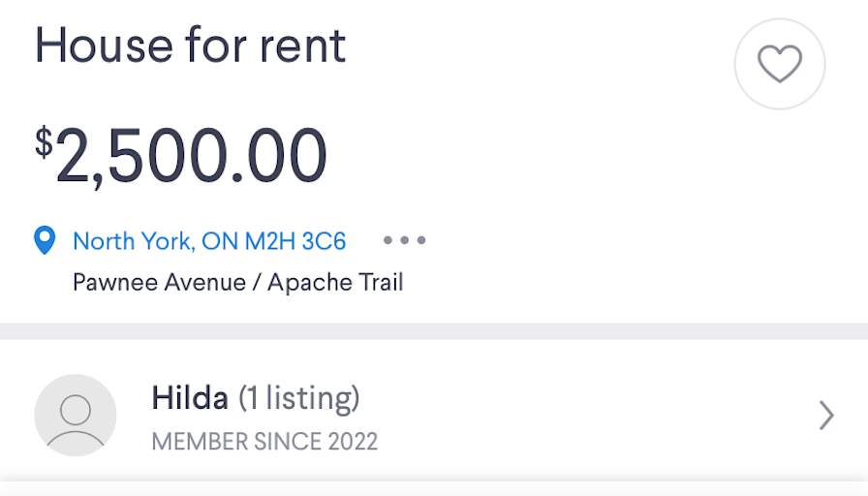The width and height of the screenshot is (868, 496).
Task: Click Hilda's grey profile avatar
Action: (x=76, y=415)
